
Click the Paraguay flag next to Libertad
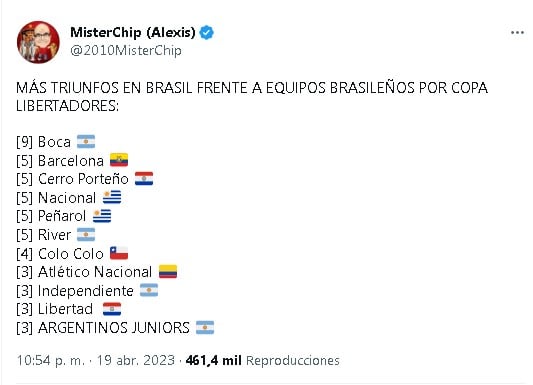coord(112,309)
